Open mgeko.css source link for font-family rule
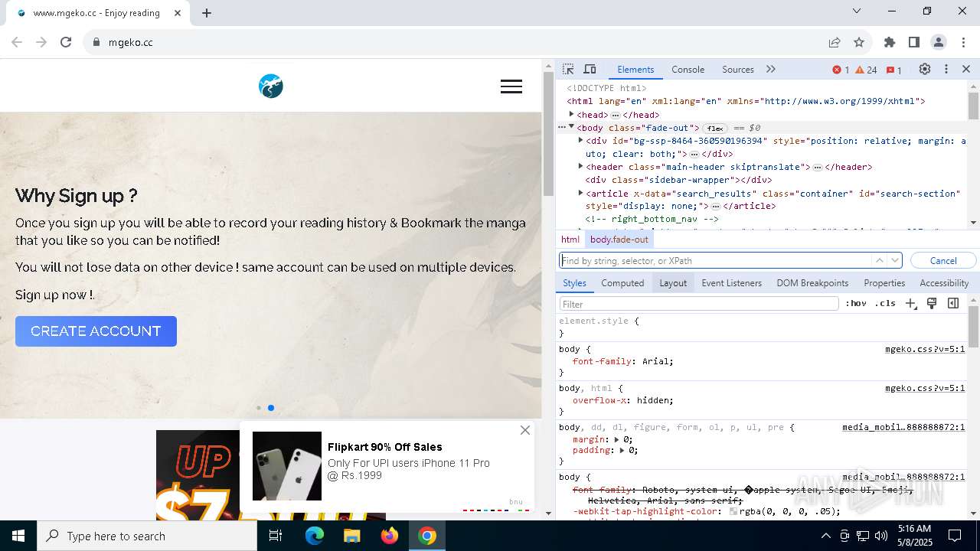The width and height of the screenshot is (980, 551). [925, 349]
